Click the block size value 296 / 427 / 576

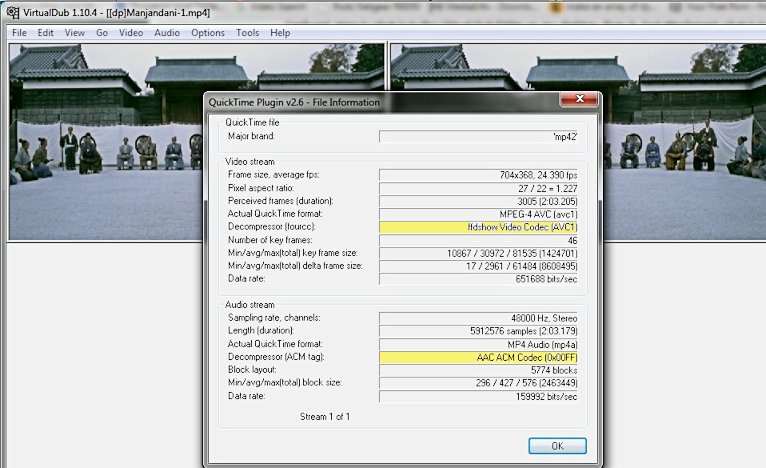click(x=478, y=383)
